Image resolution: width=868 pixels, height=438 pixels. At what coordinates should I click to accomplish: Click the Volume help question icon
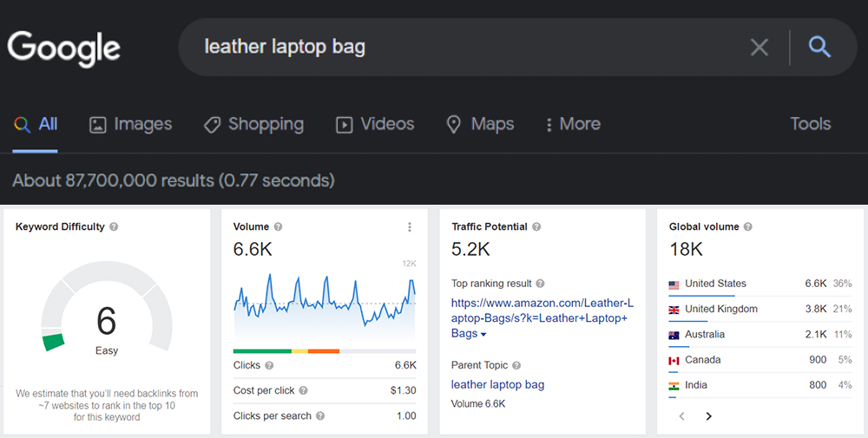[x=278, y=226]
